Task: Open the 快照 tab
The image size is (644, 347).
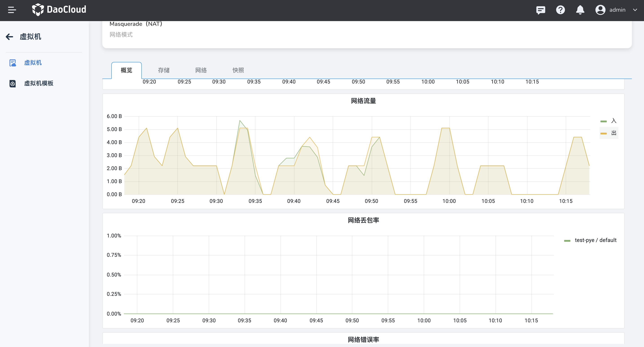Action: [x=238, y=70]
